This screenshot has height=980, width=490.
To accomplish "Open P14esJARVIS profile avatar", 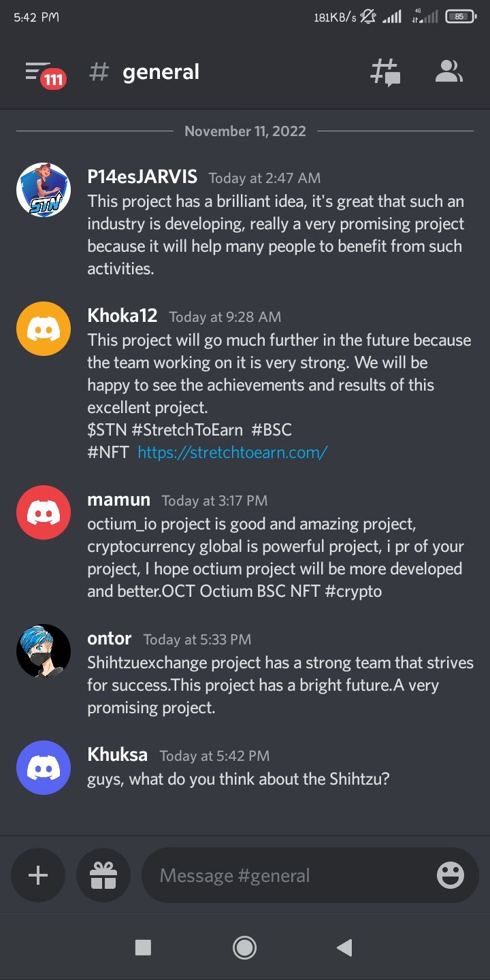I will (44, 190).
